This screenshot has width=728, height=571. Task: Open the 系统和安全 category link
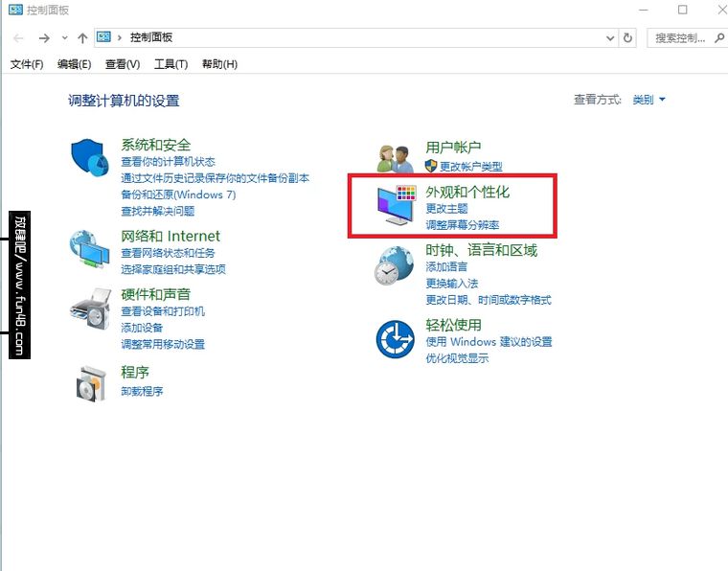point(155,145)
